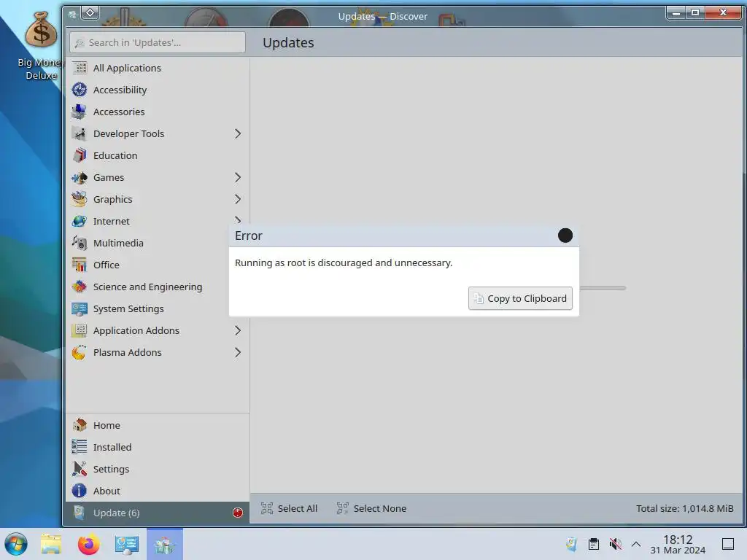747x560 pixels.
Task: Click the red update alert badge
Action: [x=238, y=513]
